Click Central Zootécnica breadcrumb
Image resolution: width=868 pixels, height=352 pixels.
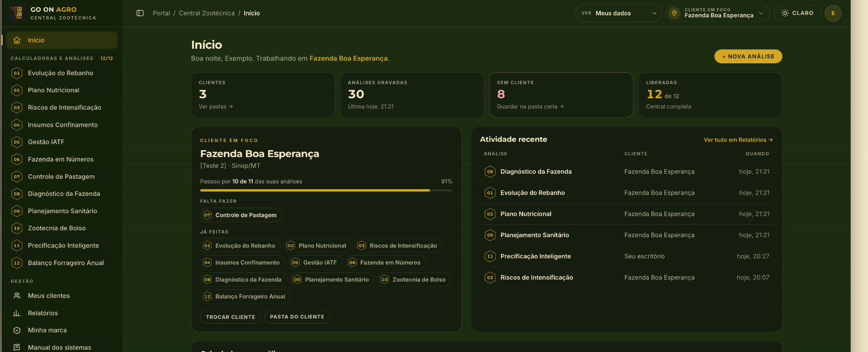(207, 13)
